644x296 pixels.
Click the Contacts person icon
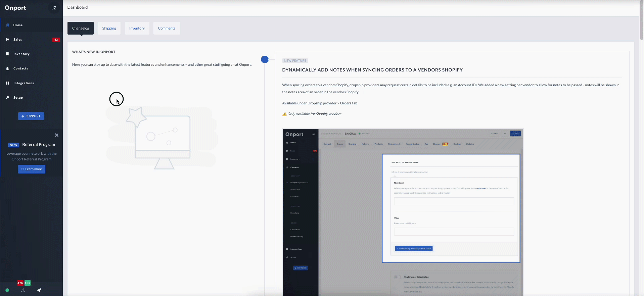click(7, 68)
